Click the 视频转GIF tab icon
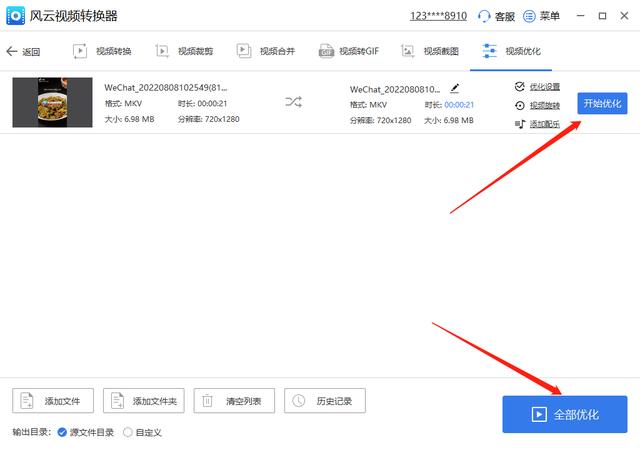Viewport: 640px width, 450px height. coord(326,51)
